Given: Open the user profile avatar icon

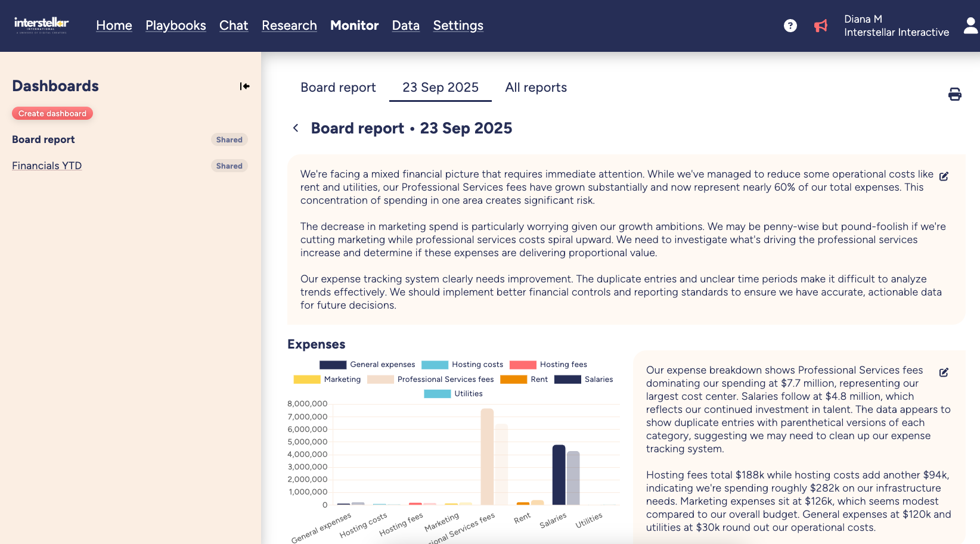Looking at the screenshot, I should 970,26.
